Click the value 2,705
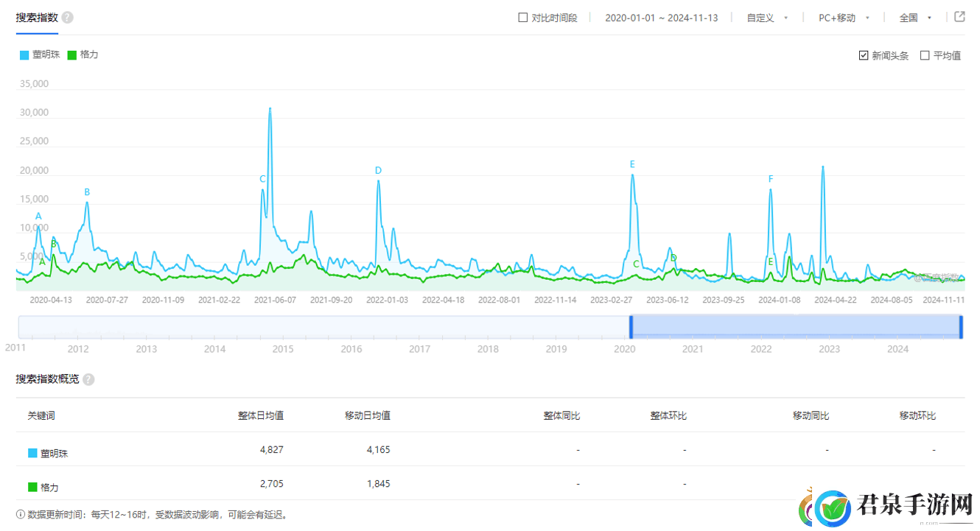The image size is (980, 531). pos(271,484)
